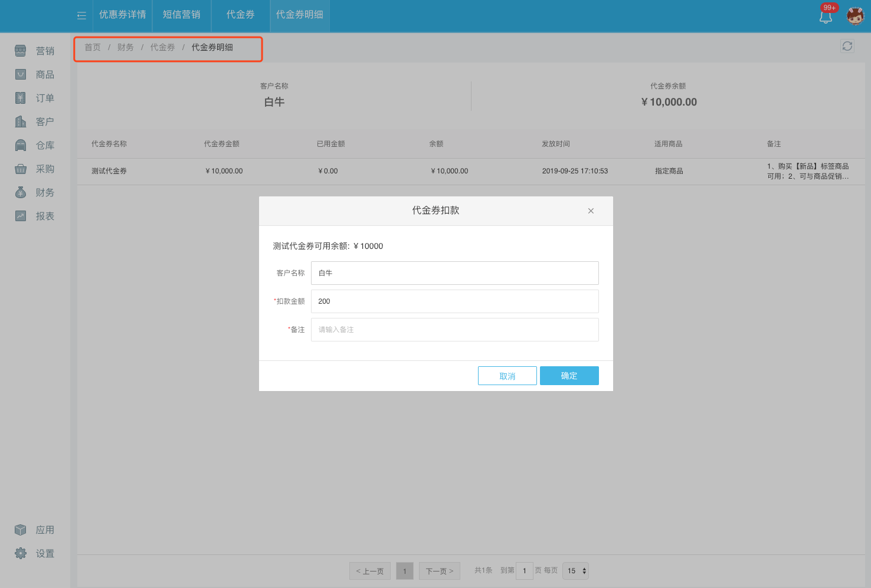The width and height of the screenshot is (871, 588).
Task: Switch to the 优惠券详情 tab
Action: click(x=122, y=15)
